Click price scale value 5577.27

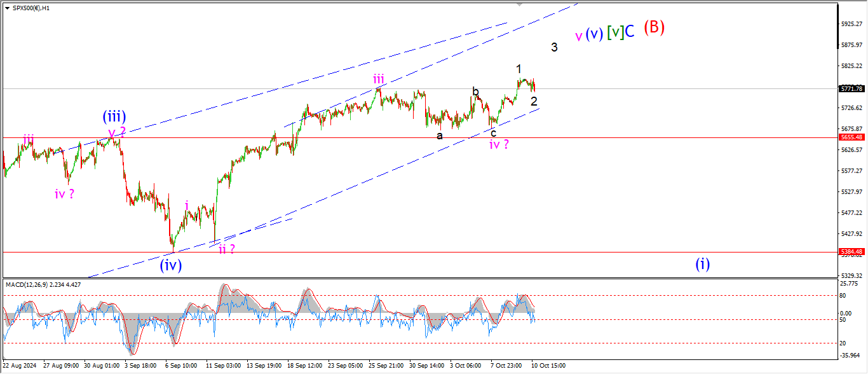tap(851, 171)
